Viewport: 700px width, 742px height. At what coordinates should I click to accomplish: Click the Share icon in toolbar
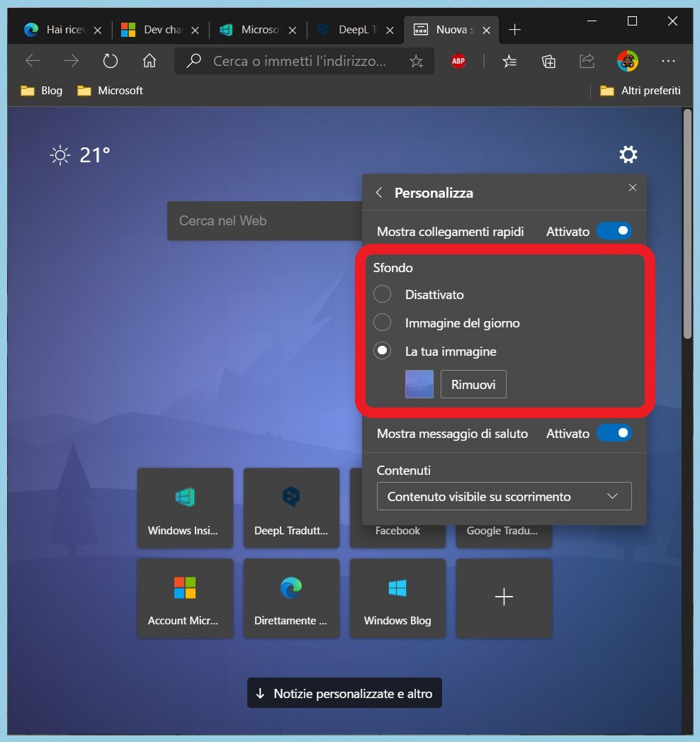[x=587, y=61]
